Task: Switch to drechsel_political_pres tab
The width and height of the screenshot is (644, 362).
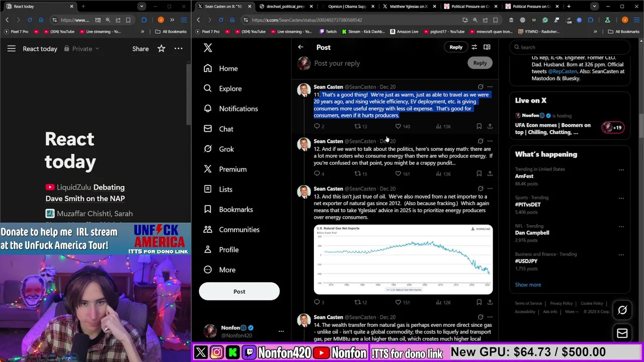Action: click(285, 7)
